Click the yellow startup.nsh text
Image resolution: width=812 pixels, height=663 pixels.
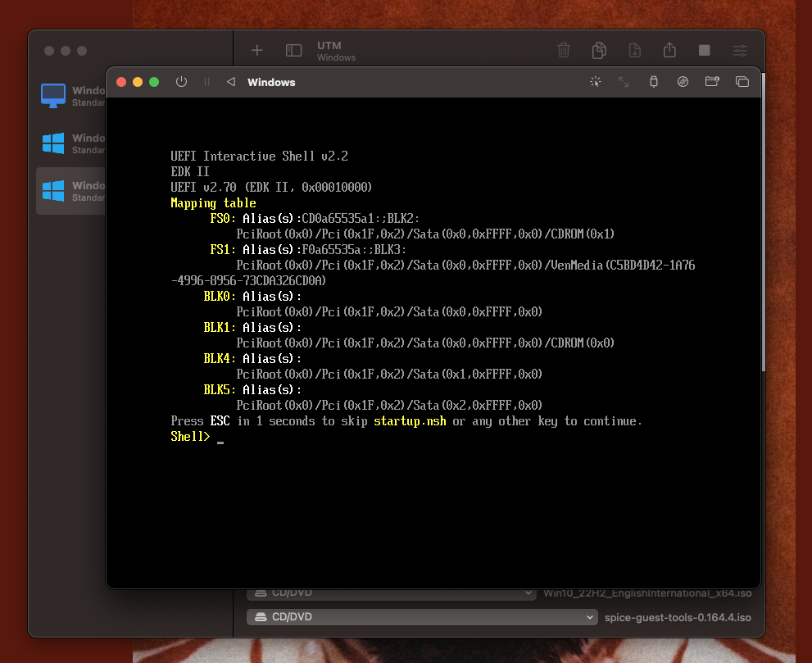point(410,421)
